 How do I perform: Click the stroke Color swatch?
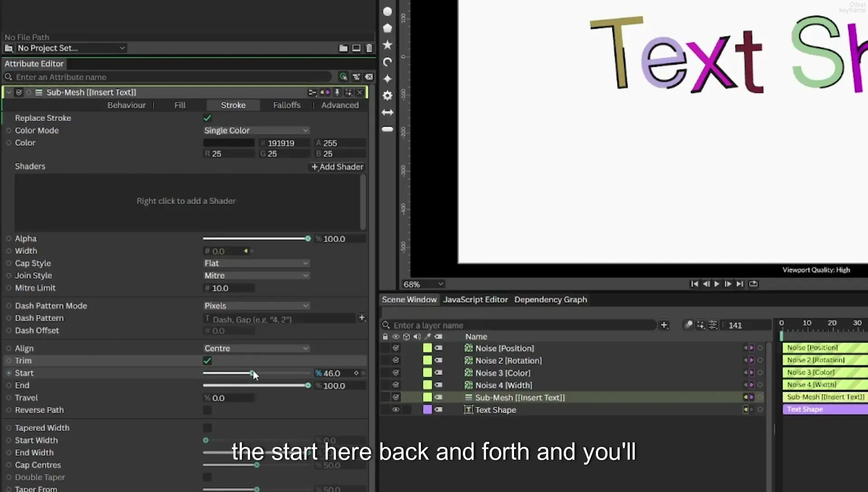229,143
